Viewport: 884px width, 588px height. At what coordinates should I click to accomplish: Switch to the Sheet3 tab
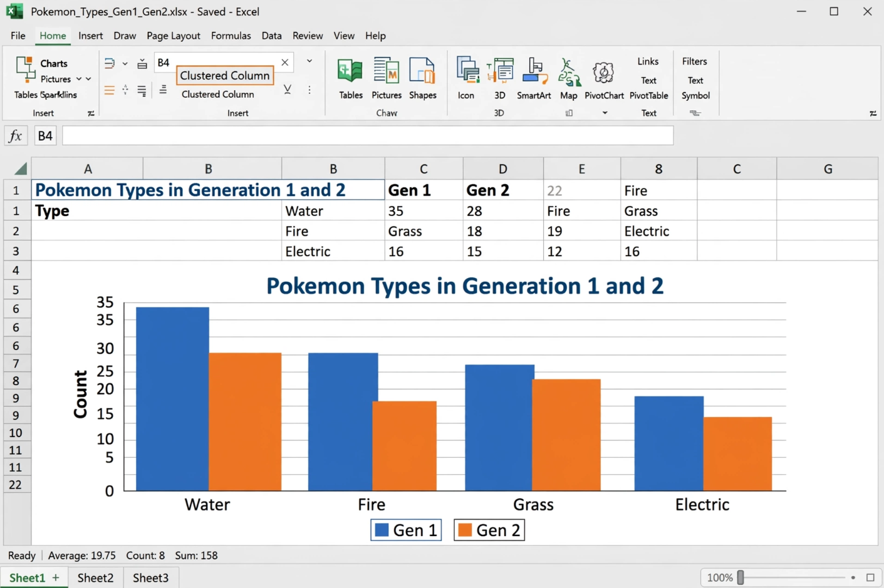pos(150,577)
